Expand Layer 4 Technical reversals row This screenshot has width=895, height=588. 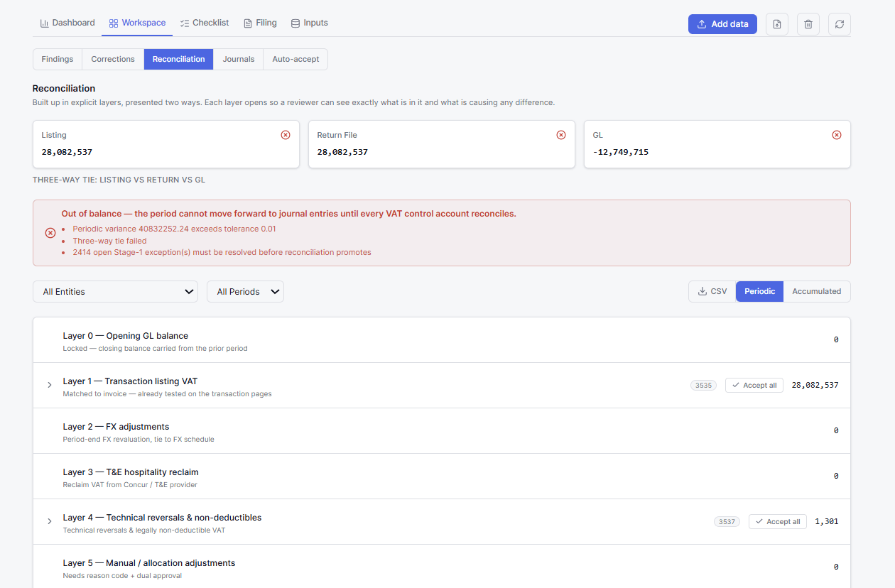pos(50,521)
